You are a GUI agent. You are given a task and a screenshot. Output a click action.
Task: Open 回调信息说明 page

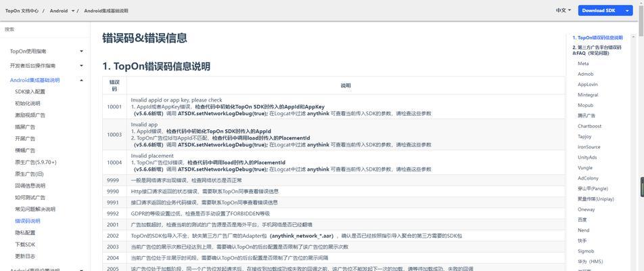coord(30,186)
